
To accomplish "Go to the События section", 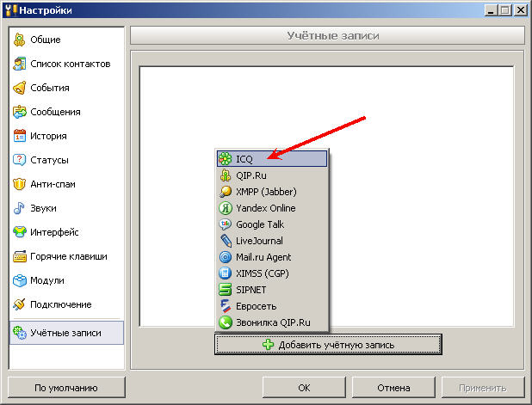I will [67, 88].
